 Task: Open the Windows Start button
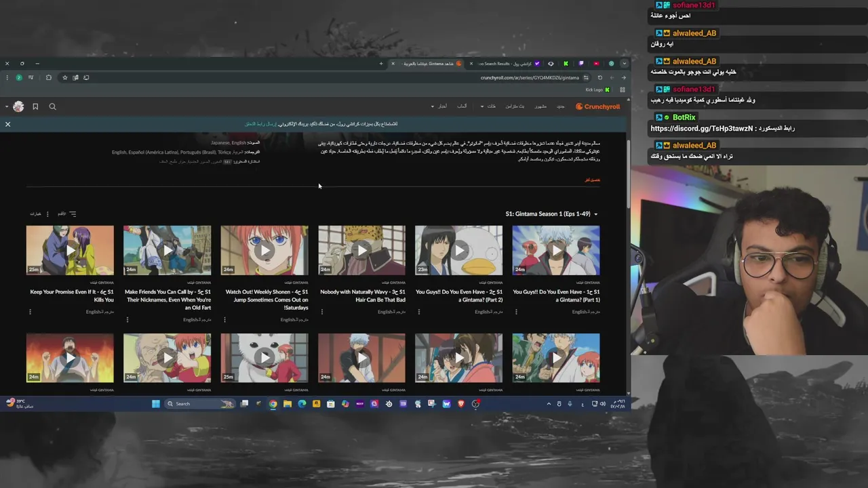coord(156,404)
